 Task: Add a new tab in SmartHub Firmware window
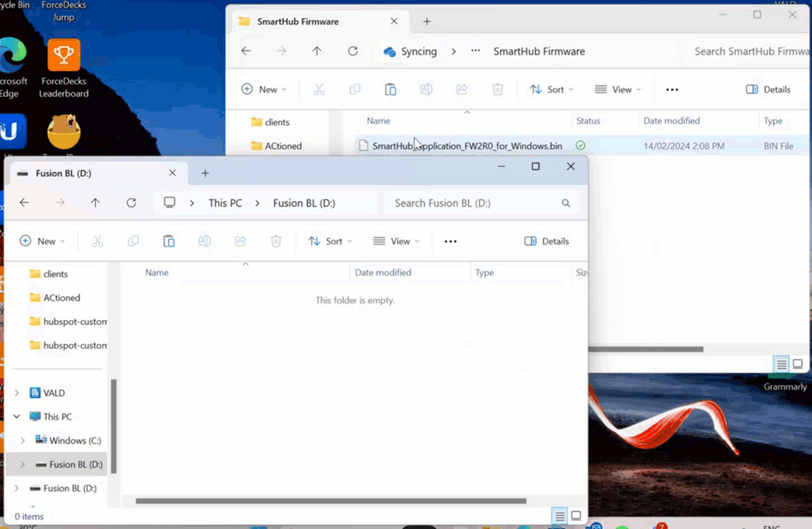(x=427, y=21)
